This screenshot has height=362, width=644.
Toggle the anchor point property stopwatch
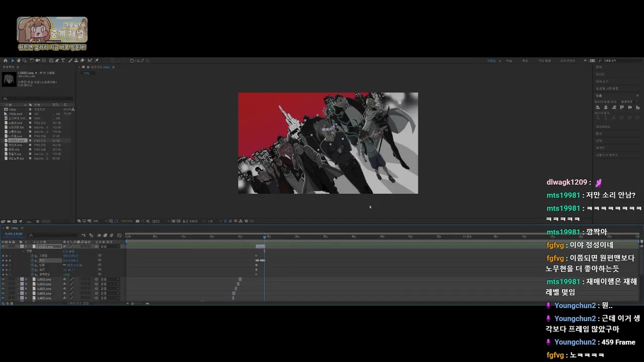32,256
